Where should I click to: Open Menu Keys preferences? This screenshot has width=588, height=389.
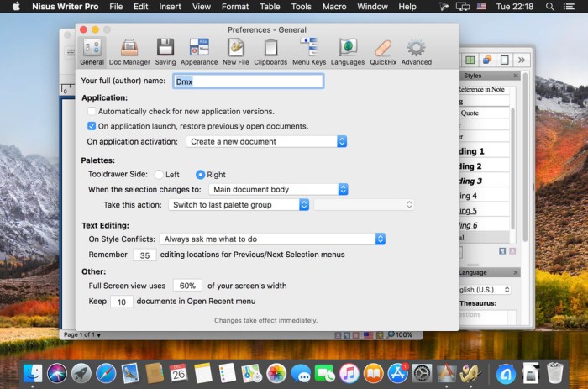[308, 50]
